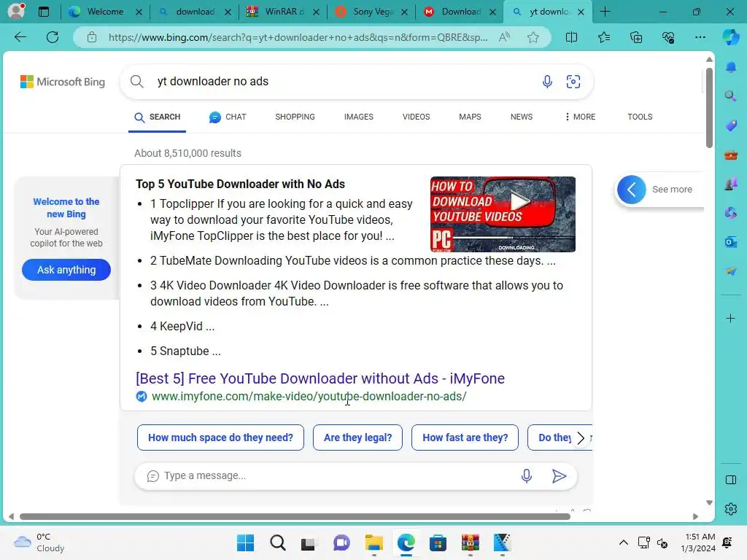Open sidebar Tools briefcase
The width and height of the screenshot is (747, 560).
[731, 155]
